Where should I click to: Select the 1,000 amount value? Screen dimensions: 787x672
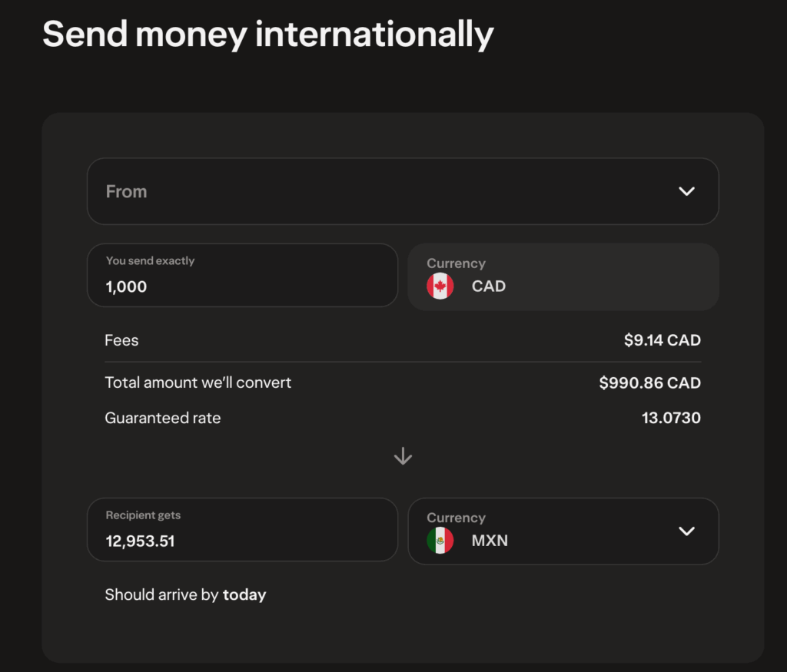click(125, 286)
